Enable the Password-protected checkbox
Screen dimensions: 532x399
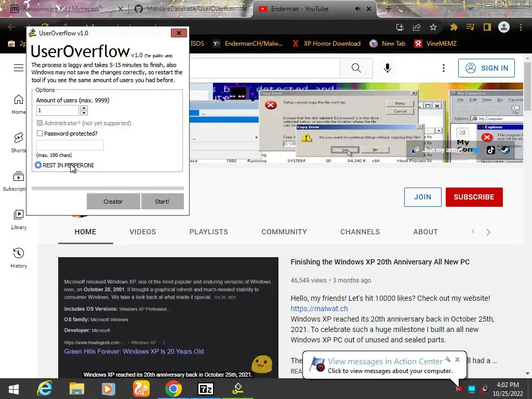tap(39, 134)
